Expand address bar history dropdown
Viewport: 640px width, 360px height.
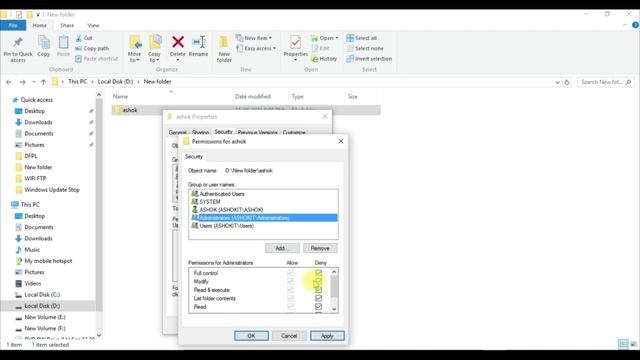558,82
